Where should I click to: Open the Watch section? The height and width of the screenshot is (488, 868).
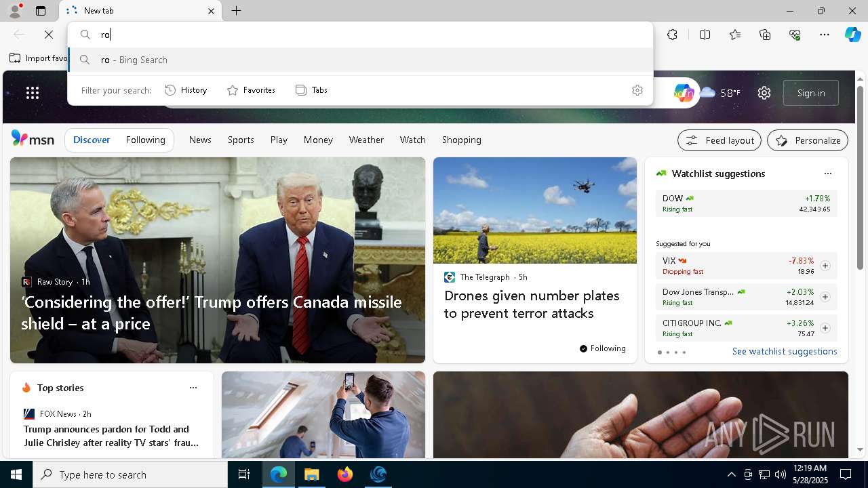[412, 140]
